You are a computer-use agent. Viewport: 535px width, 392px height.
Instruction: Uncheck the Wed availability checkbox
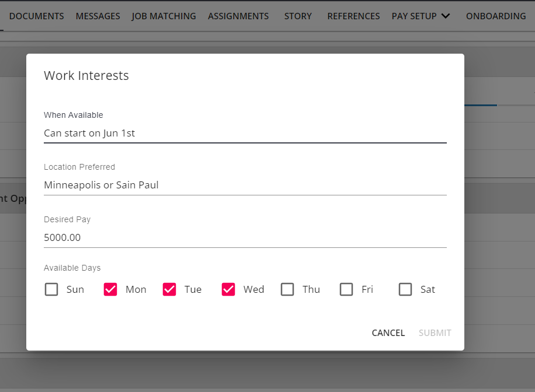[228, 289]
